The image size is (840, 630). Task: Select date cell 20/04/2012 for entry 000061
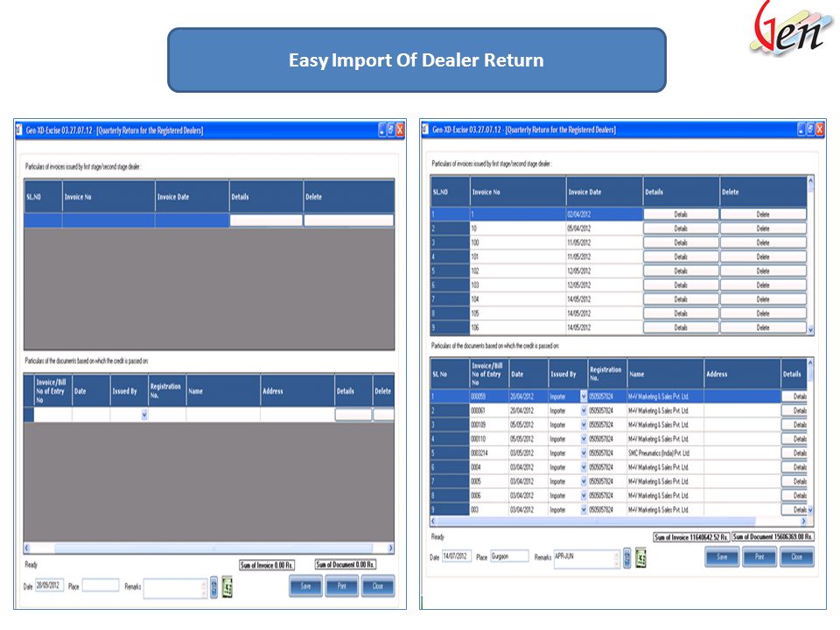(x=528, y=410)
